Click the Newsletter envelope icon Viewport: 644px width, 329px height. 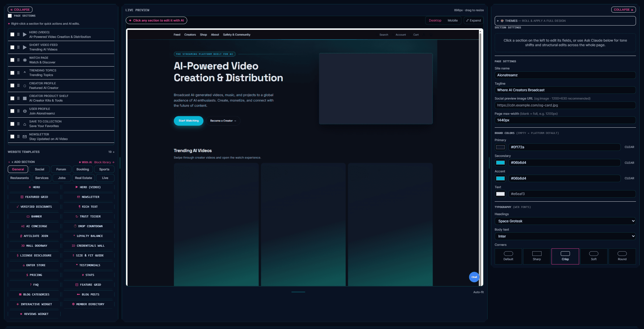click(x=25, y=137)
